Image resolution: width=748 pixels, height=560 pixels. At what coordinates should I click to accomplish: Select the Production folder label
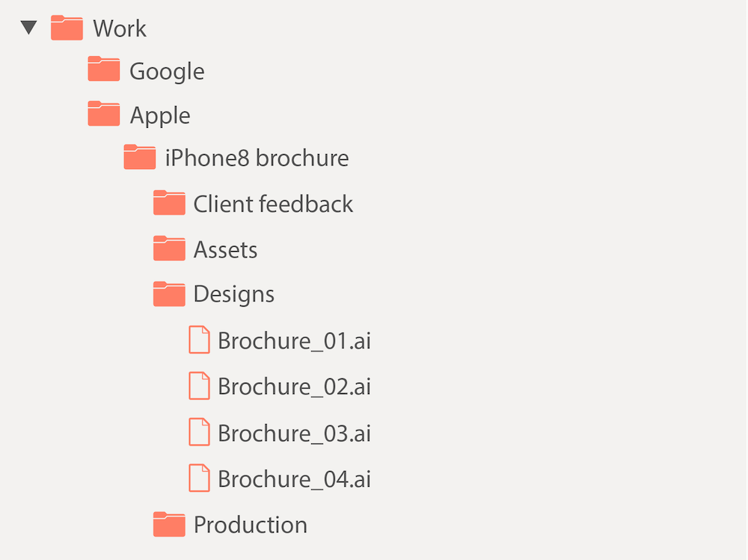click(251, 525)
